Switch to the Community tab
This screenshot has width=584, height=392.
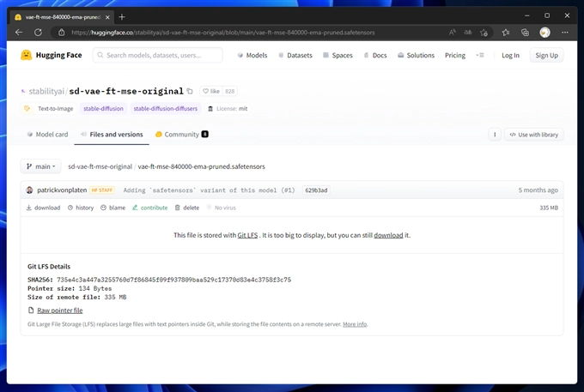tap(182, 135)
